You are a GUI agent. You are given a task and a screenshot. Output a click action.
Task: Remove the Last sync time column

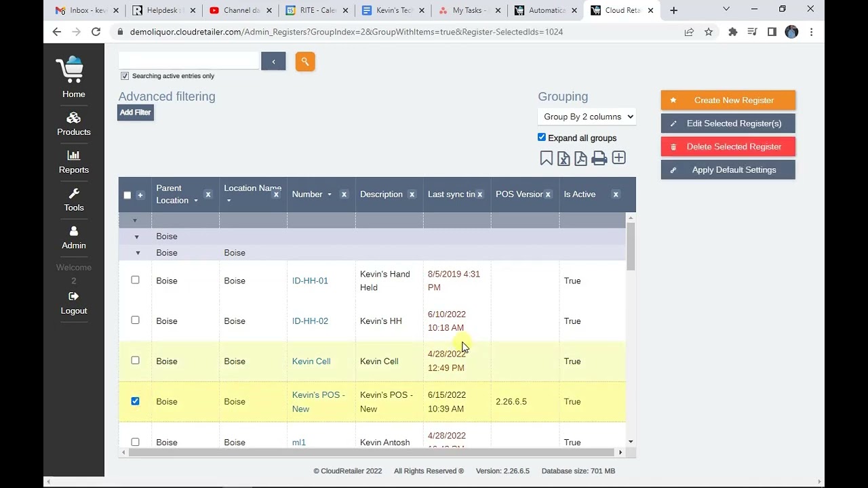pyautogui.click(x=479, y=195)
